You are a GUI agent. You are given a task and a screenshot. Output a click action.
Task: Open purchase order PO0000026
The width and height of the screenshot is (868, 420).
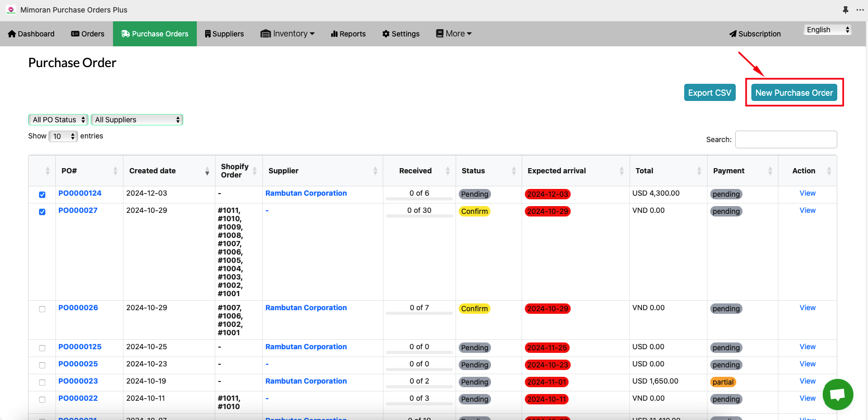pos(78,308)
